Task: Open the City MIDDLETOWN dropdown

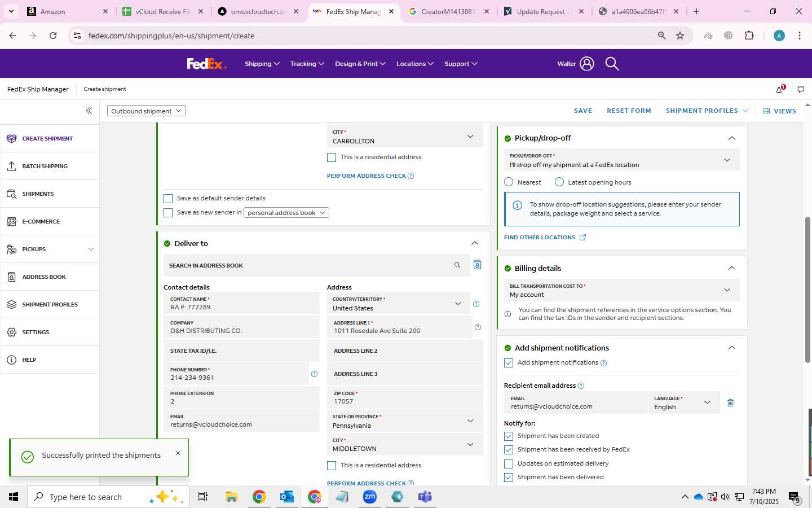Action: click(405, 444)
